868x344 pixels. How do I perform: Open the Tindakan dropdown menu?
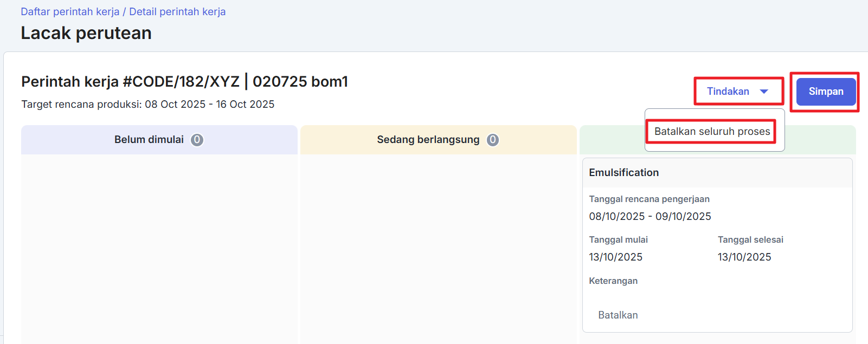tap(728, 92)
